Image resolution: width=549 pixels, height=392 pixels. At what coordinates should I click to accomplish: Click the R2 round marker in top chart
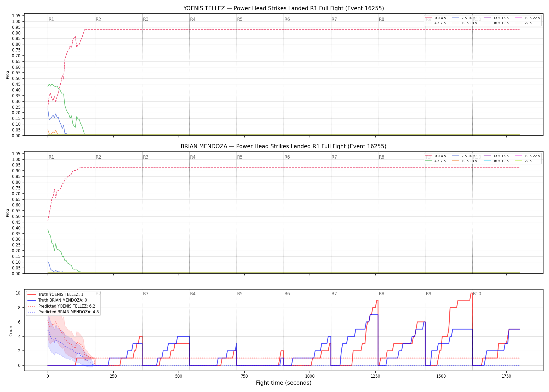click(x=98, y=19)
